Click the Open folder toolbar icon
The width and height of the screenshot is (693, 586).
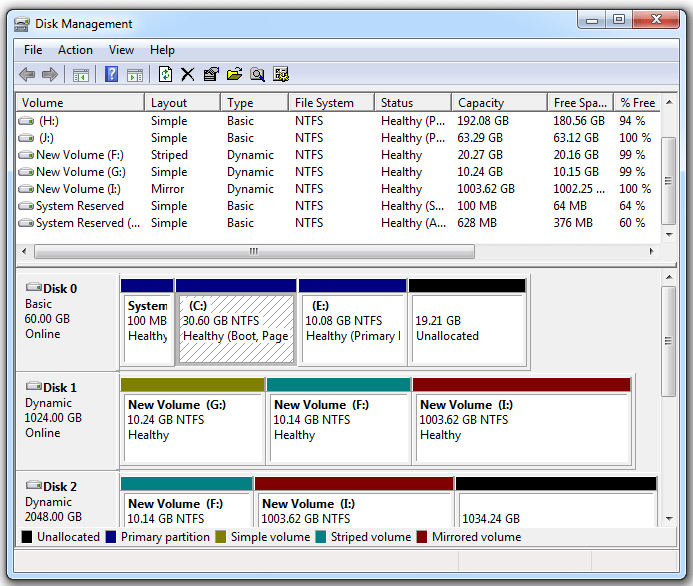[x=234, y=74]
